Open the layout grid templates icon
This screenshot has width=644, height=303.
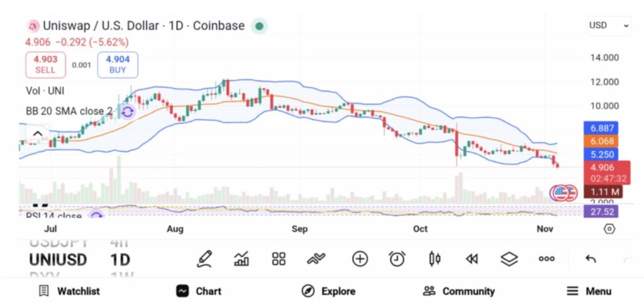tap(279, 258)
